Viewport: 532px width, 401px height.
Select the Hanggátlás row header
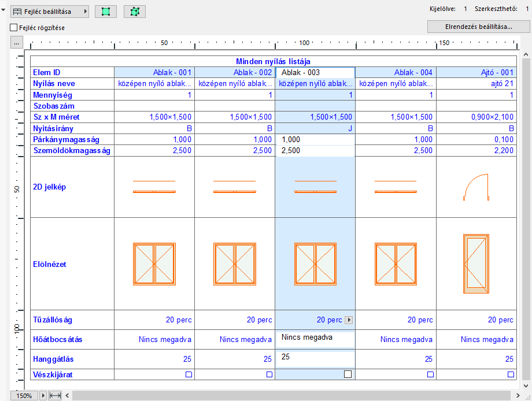(x=72, y=359)
